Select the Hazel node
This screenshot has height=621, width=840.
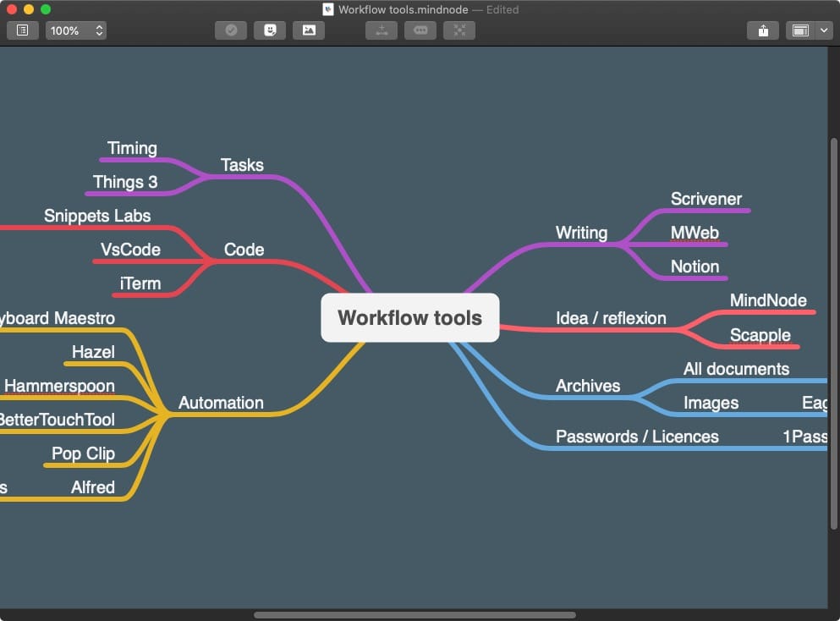click(93, 352)
